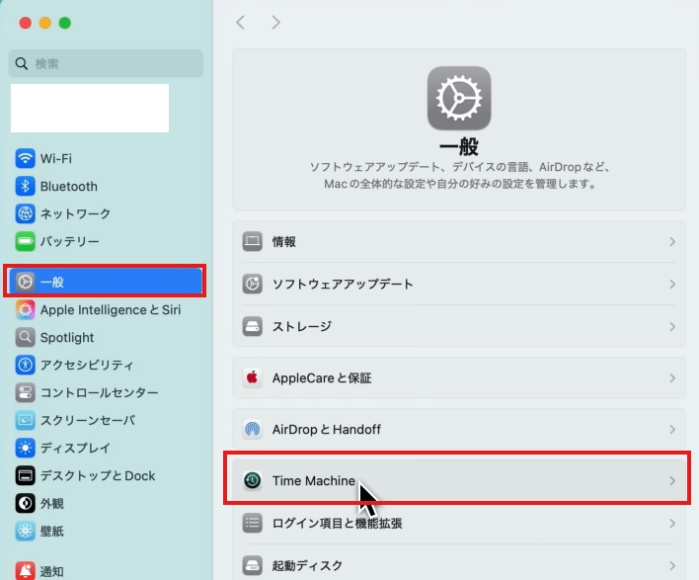This screenshot has width=699, height=580.
Task: Click the ネットワーク globe icon
Action: (25, 214)
